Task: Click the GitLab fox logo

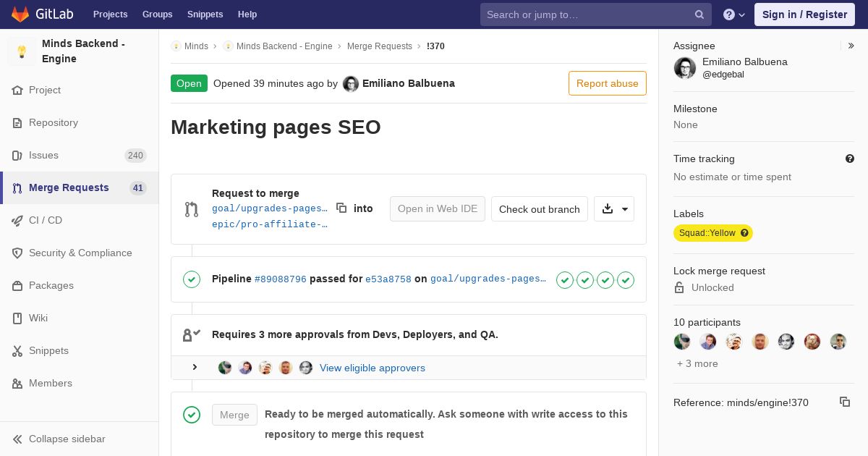Action: click(21, 14)
